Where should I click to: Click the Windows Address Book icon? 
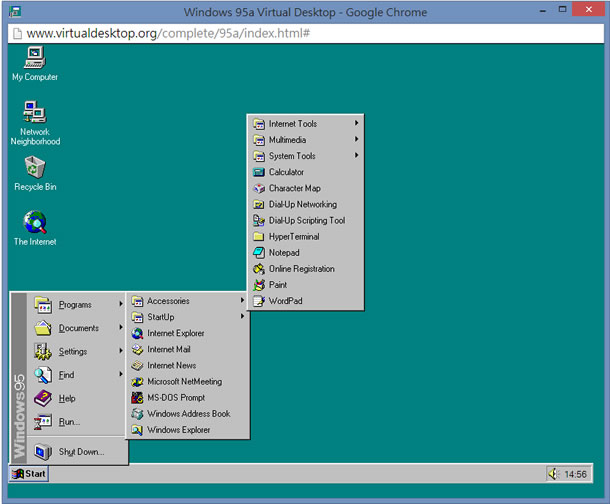pos(137,414)
